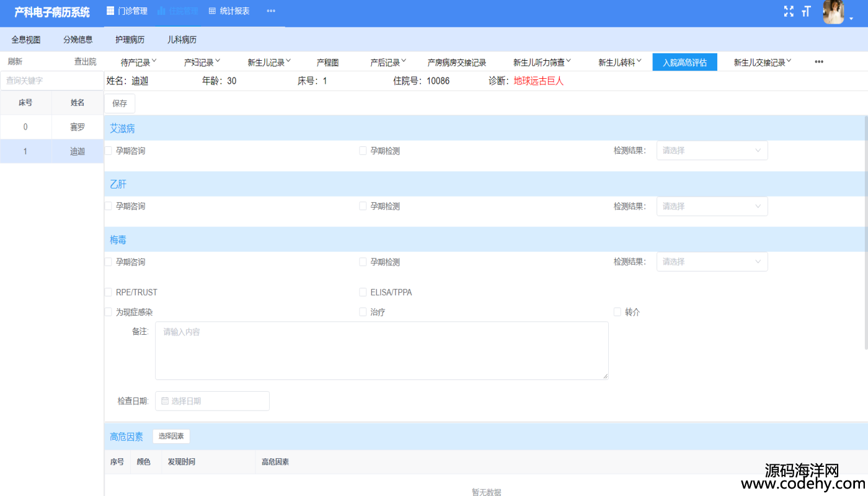Click the fullscreen toggle icon
Screen dimensions: 868x496
point(789,11)
